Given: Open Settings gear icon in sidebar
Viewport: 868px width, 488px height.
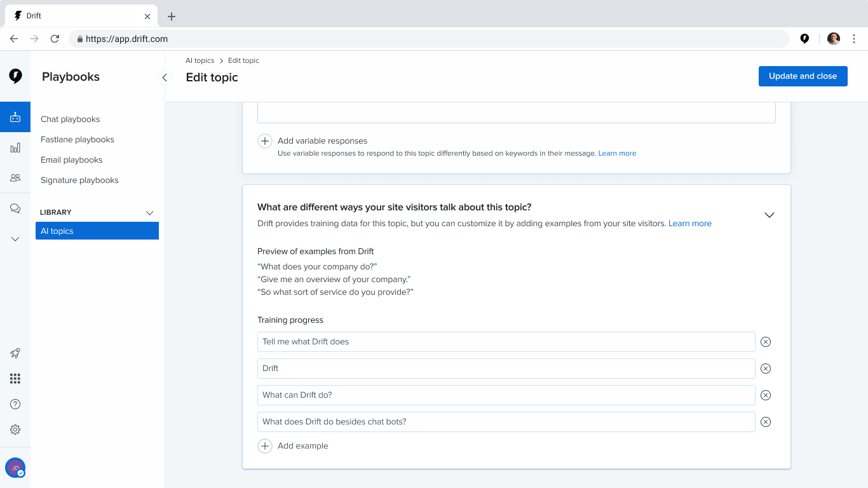Looking at the screenshot, I should point(15,430).
